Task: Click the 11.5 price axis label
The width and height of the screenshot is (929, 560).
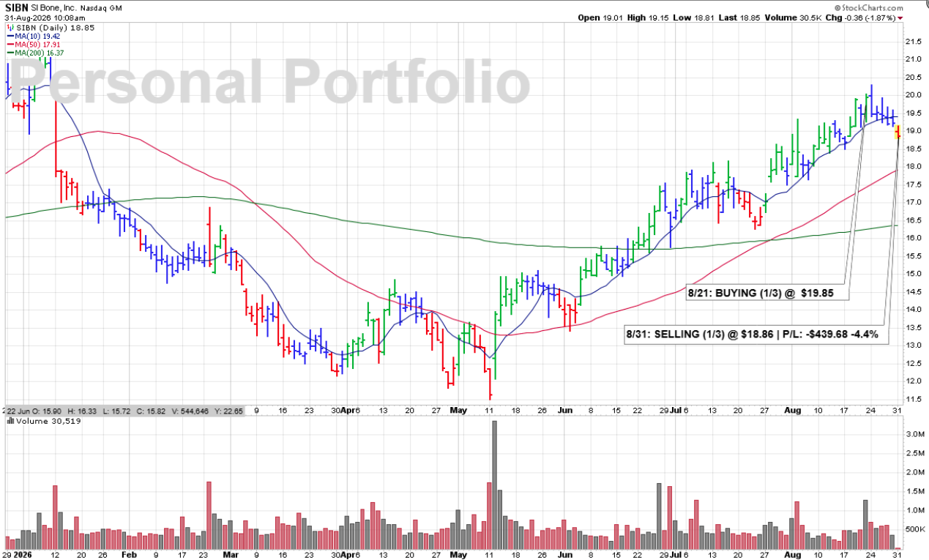Action: click(914, 399)
